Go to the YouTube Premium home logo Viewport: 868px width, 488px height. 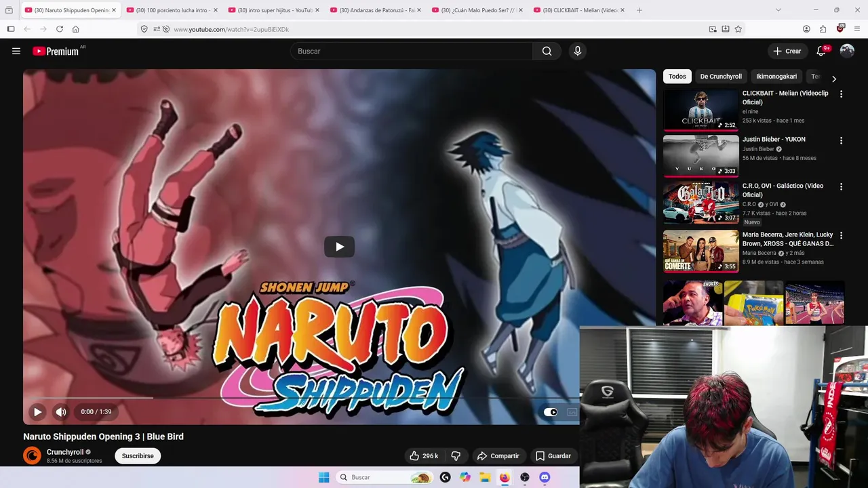56,51
